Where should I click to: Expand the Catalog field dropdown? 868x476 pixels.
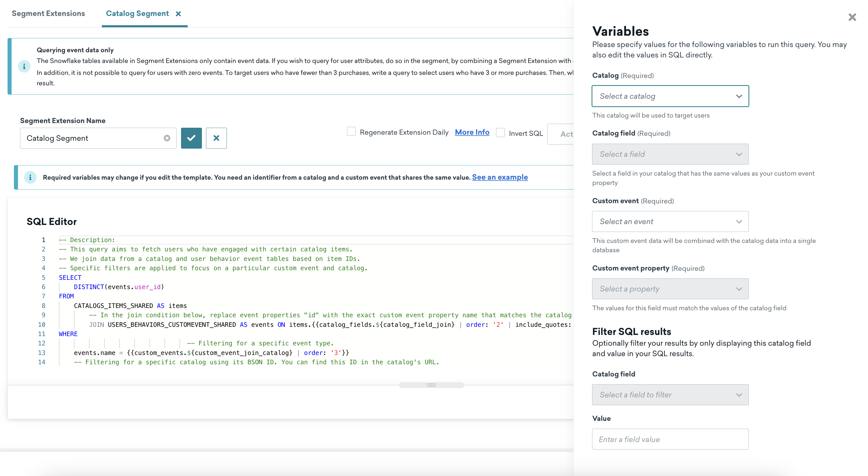click(x=670, y=154)
